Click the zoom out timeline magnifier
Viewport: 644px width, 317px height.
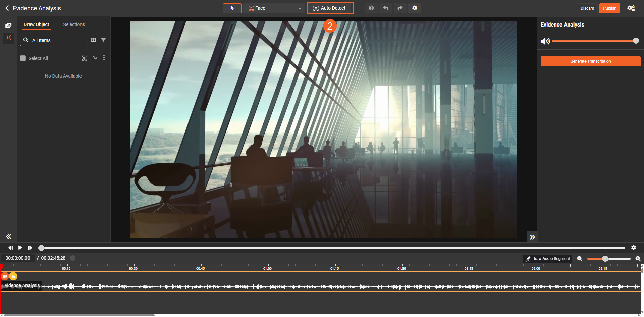pyautogui.click(x=580, y=259)
